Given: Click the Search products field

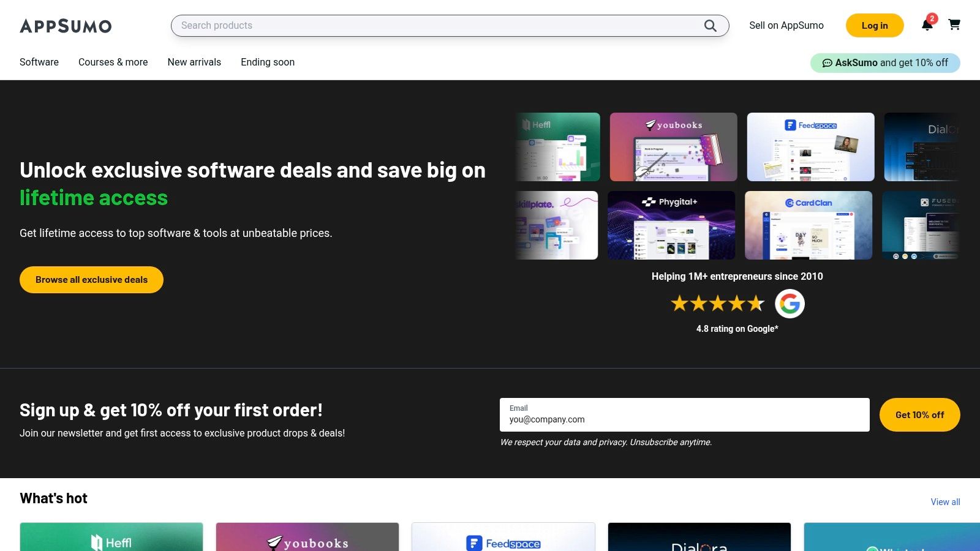Looking at the screenshot, I should click(x=429, y=26).
